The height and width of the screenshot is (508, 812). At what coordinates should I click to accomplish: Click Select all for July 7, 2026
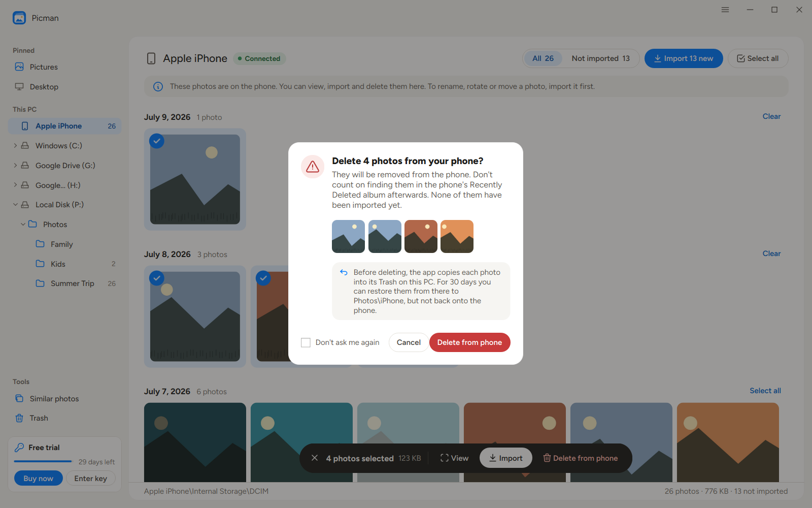point(765,391)
